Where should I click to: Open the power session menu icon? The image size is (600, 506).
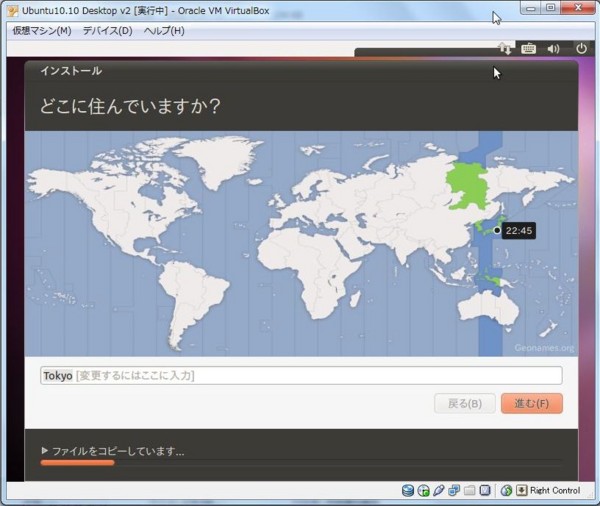click(581, 49)
